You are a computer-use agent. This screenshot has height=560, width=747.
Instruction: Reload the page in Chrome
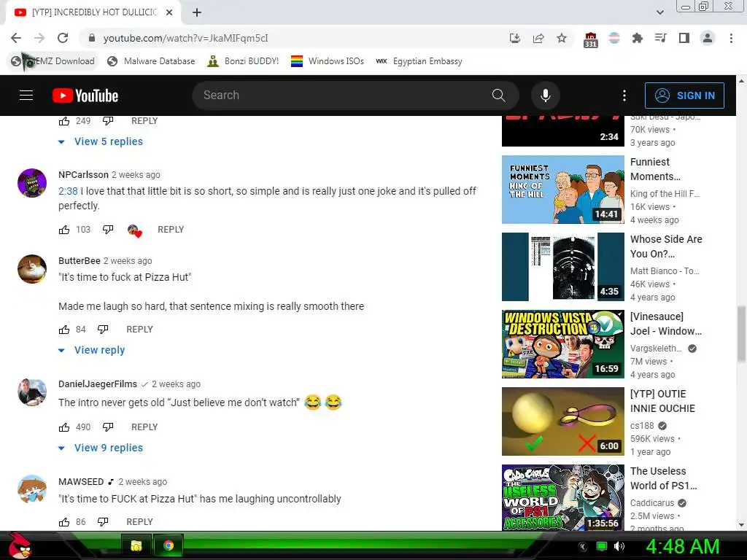click(63, 38)
